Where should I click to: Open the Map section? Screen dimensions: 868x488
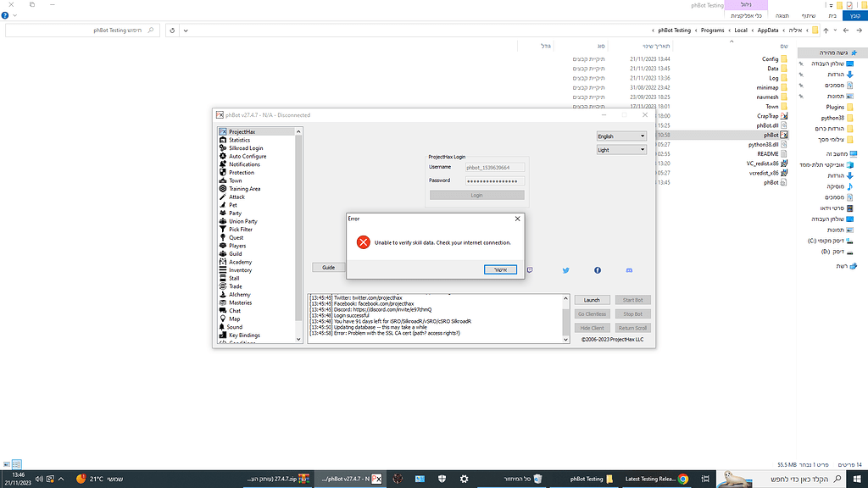(234, 319)
